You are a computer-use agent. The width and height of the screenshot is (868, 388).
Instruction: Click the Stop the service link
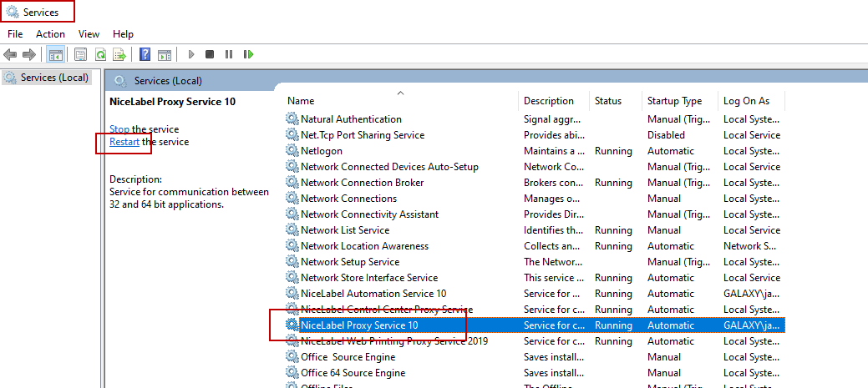point(119,129)
